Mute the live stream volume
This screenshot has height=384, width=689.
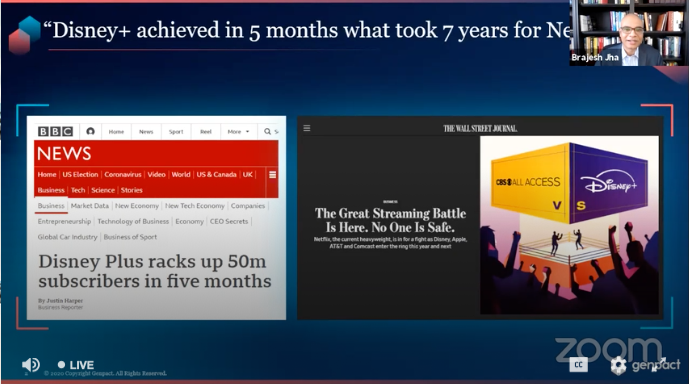30,365
